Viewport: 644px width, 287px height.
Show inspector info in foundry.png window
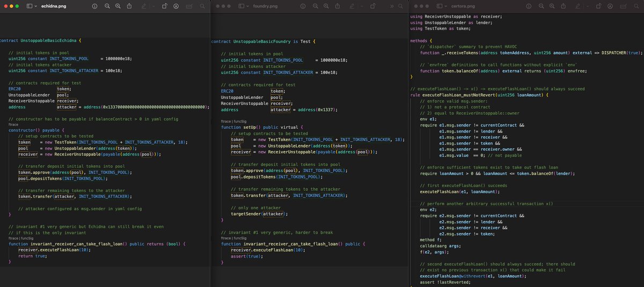pyautogui.click(x=303, y=6)
